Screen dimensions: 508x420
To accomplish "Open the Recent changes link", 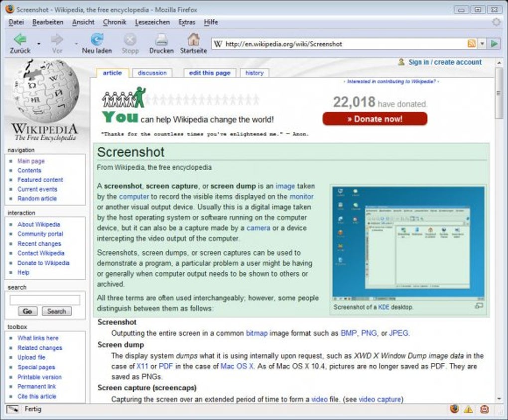I will [39, 243].
